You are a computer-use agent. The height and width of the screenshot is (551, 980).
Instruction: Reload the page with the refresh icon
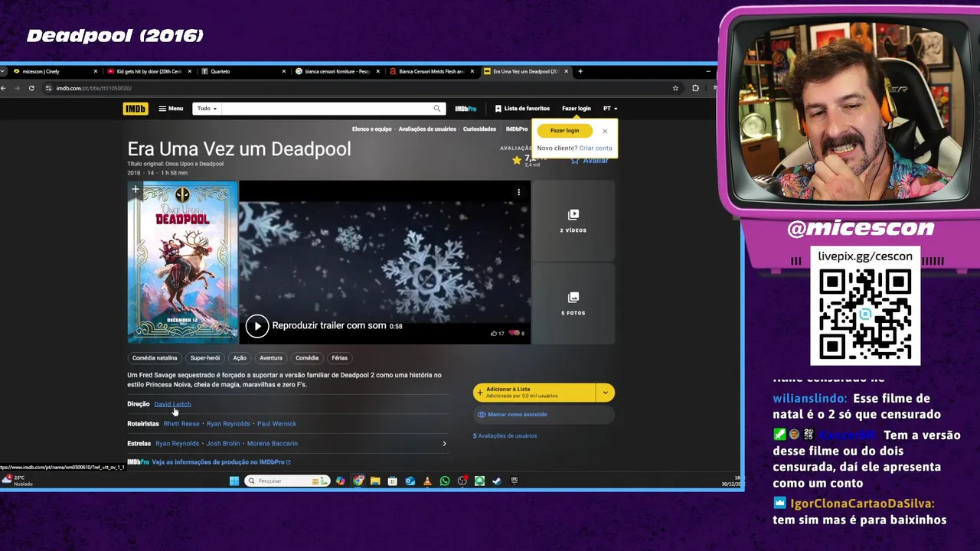[31, 88]
